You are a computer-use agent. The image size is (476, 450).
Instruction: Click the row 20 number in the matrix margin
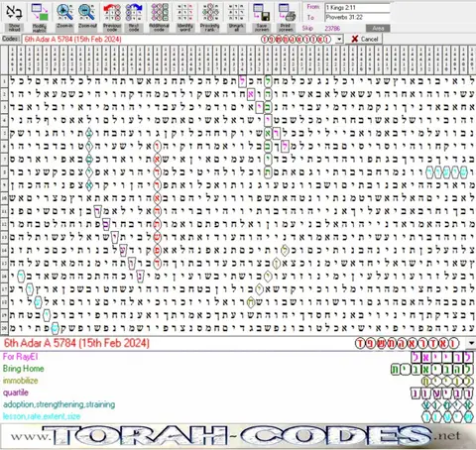4,328
